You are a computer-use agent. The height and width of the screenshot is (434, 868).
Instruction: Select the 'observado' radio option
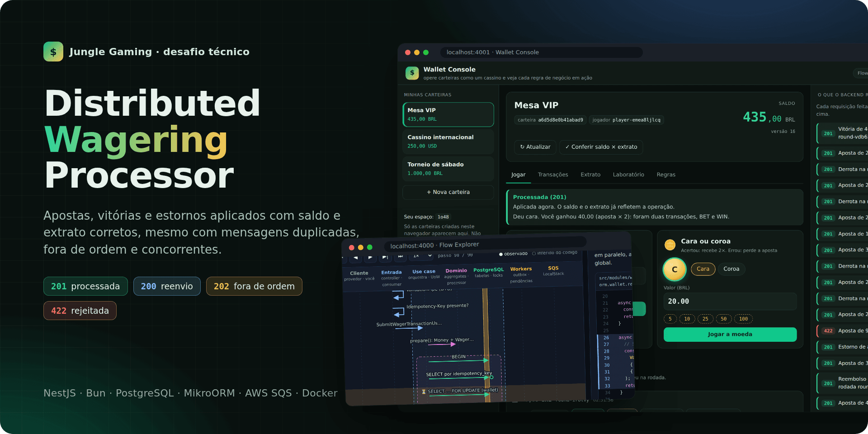pyautogui.click(x=513, y=254)
